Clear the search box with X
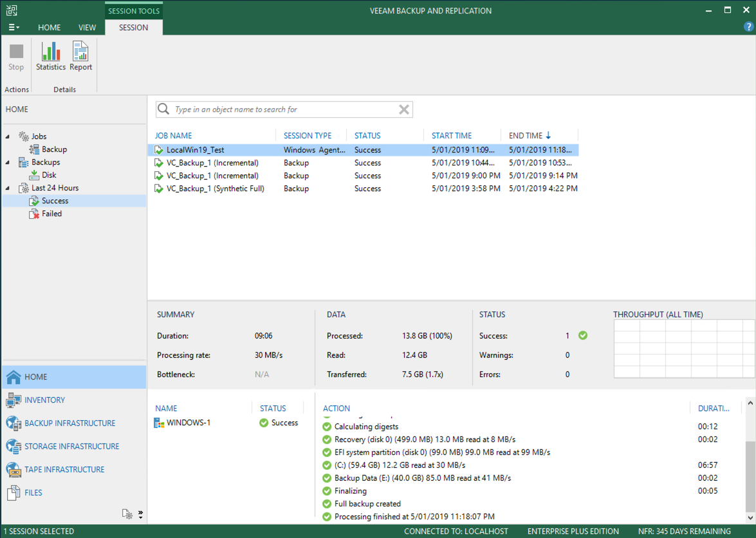Viewport: 756px width, 538px height. [404, 109]
